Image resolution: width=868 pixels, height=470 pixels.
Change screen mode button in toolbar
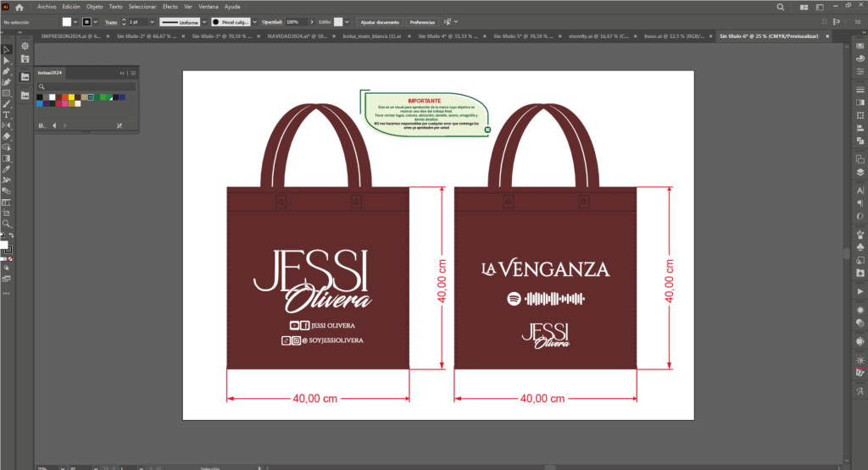coord(6,279)
